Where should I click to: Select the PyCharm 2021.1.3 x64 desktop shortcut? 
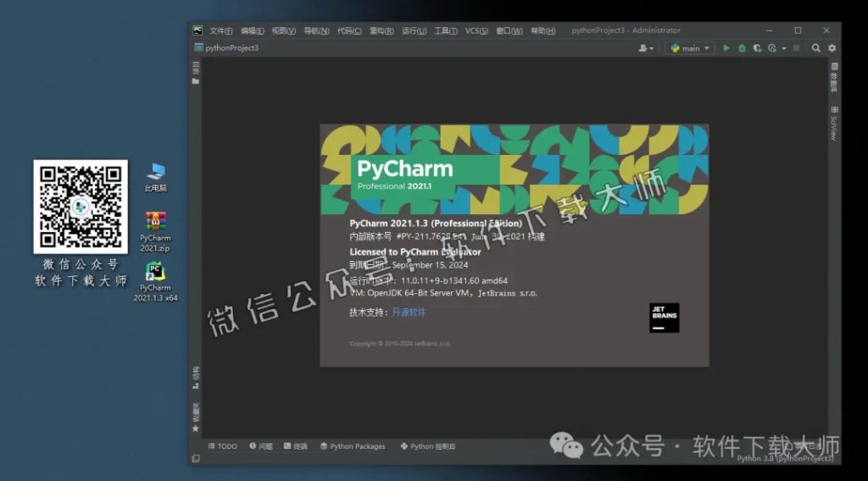[x=156, y=282]
